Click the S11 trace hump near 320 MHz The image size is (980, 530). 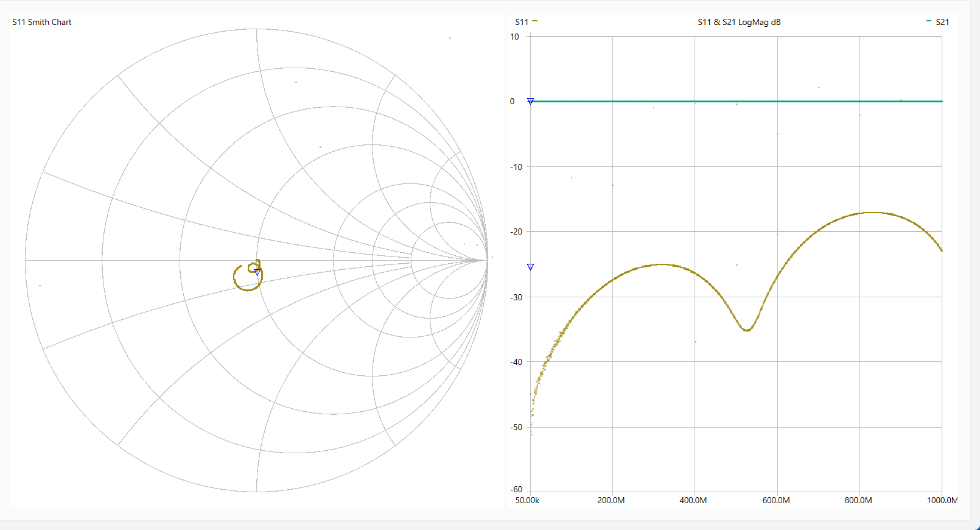point(662,264)
